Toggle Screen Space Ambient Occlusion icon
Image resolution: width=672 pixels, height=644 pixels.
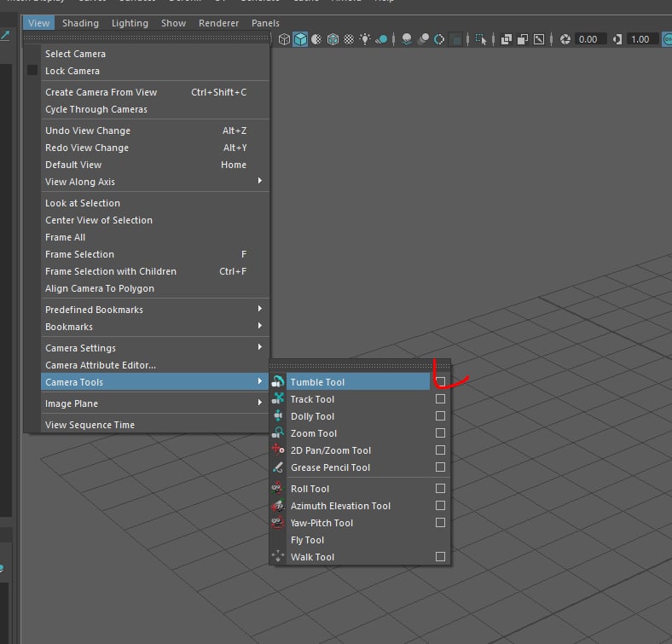[x=407, y=39]
